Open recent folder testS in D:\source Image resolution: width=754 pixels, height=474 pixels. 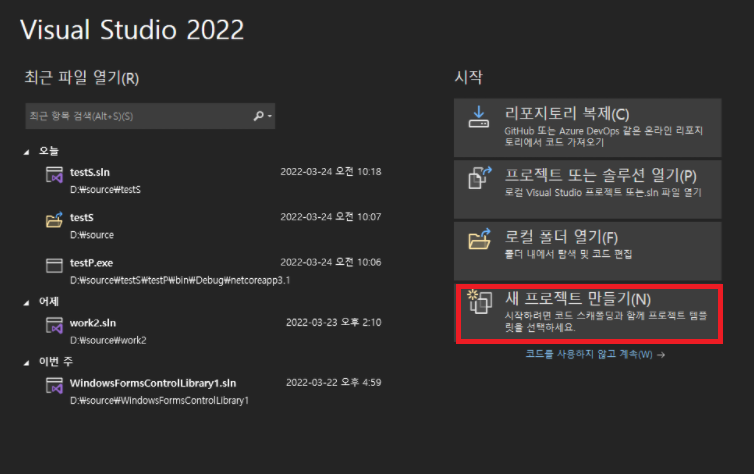(x=82, y=217)
